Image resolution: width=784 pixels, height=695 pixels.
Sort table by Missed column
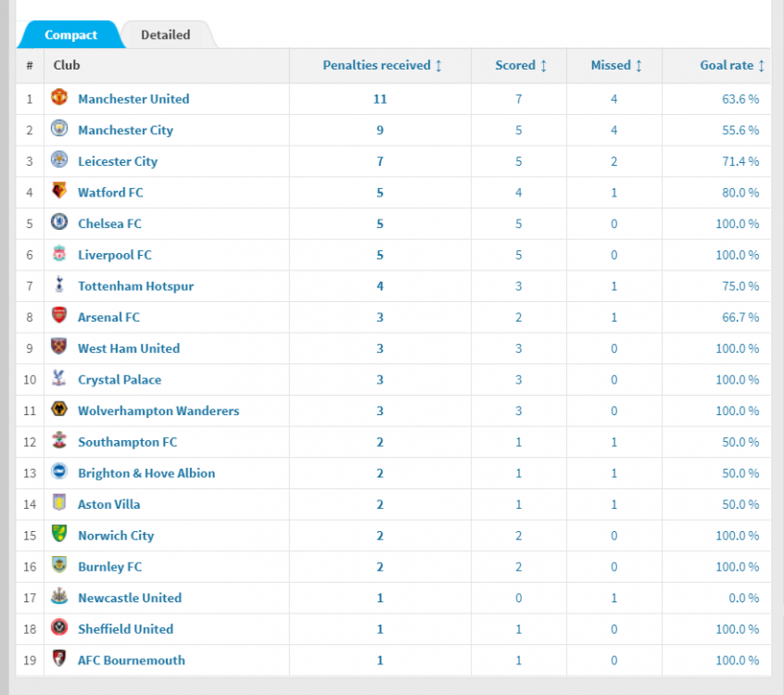[616, 66]
